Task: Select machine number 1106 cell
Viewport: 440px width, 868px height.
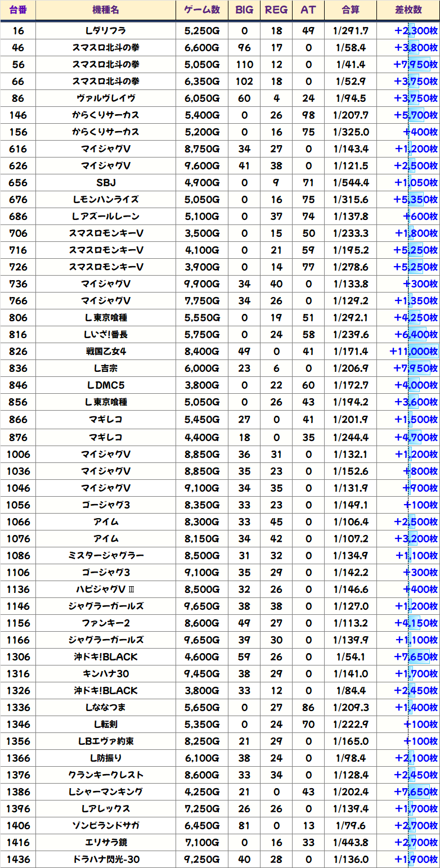Action: (x=17, y=573)
